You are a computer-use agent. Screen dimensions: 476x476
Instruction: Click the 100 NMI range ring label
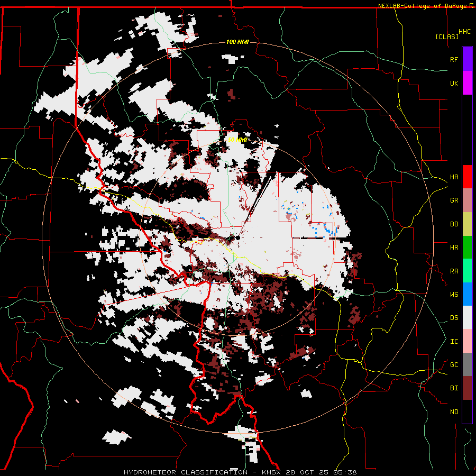[x=237, y=42]
